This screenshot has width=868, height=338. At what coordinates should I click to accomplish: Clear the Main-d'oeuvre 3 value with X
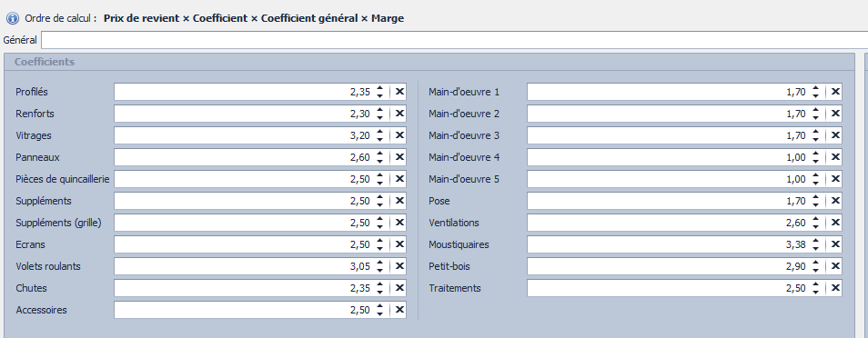835,135
